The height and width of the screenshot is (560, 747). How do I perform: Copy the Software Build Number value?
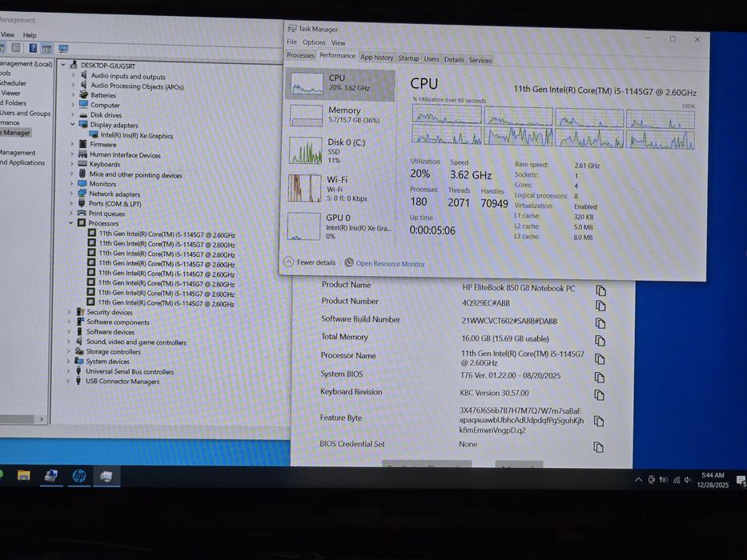pos(600,323)
